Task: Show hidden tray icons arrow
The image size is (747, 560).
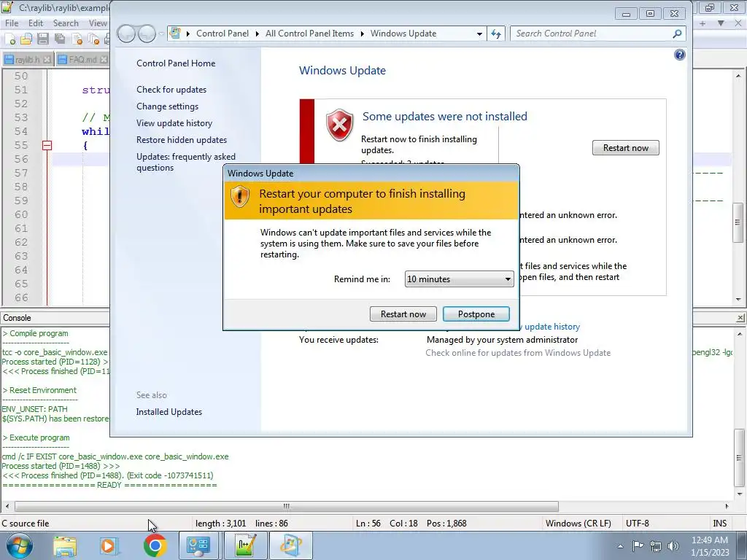Action: [620, 546]
